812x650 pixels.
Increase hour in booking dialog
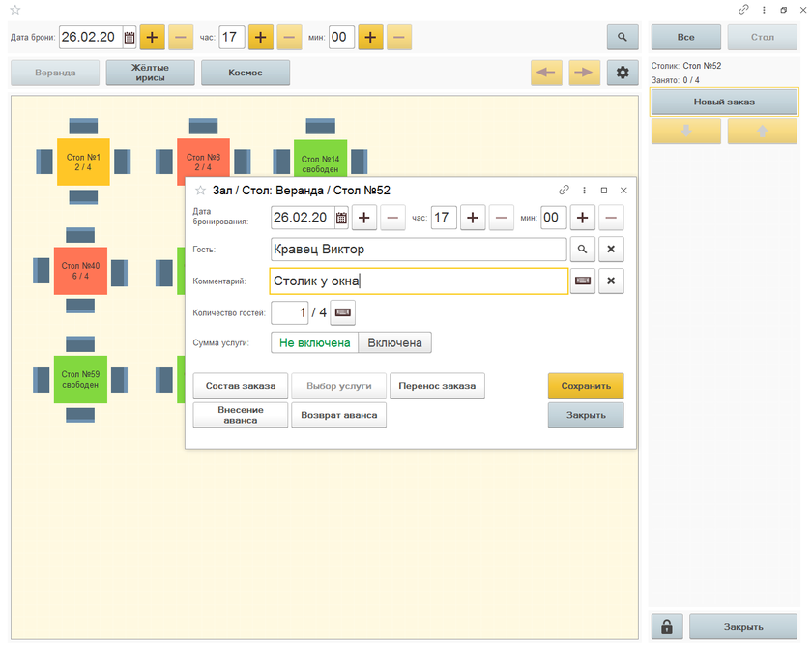pos(472,218)
